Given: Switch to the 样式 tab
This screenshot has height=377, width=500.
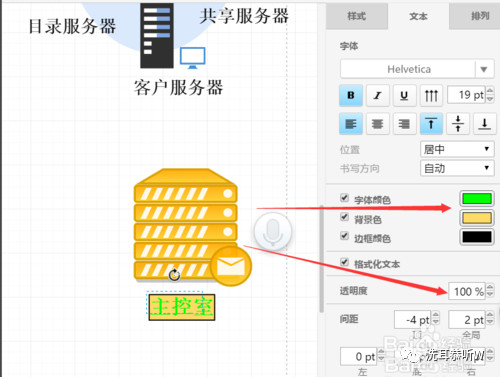Looking at the screenshot, I should [357, 16].
